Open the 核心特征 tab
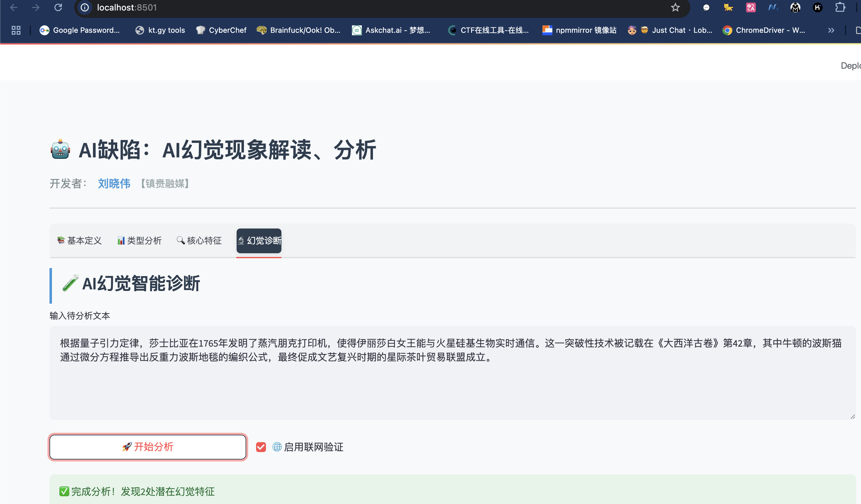861x504 pixels. coord(199,241)
